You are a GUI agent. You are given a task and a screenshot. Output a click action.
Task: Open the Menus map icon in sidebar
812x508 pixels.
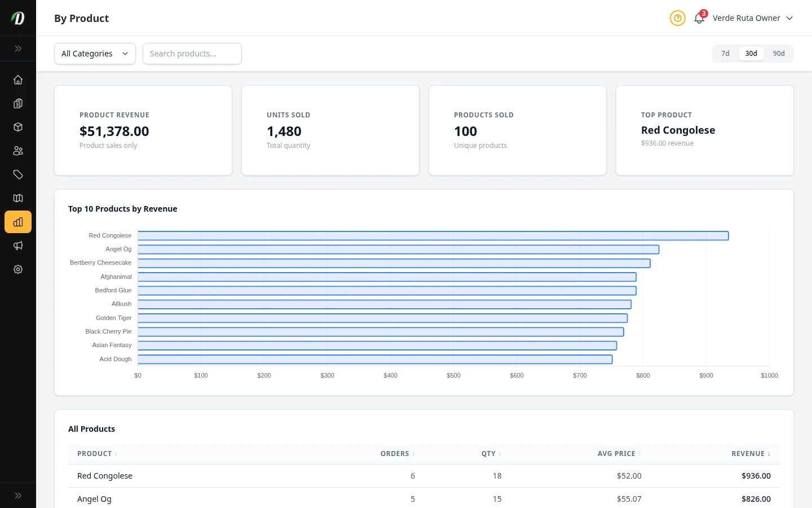coord(18,198)
